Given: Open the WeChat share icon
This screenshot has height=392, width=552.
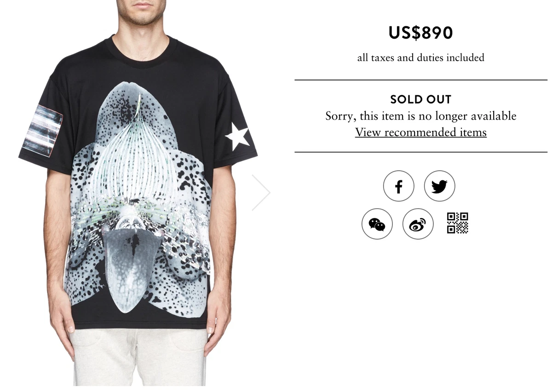Looking at the screenshot, I should (x=377, y=224).
